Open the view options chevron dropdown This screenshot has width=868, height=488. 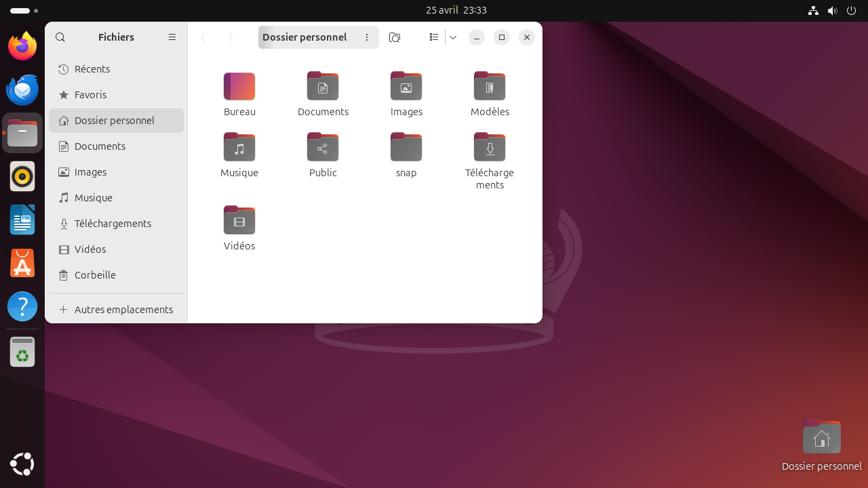coord(453,37)
